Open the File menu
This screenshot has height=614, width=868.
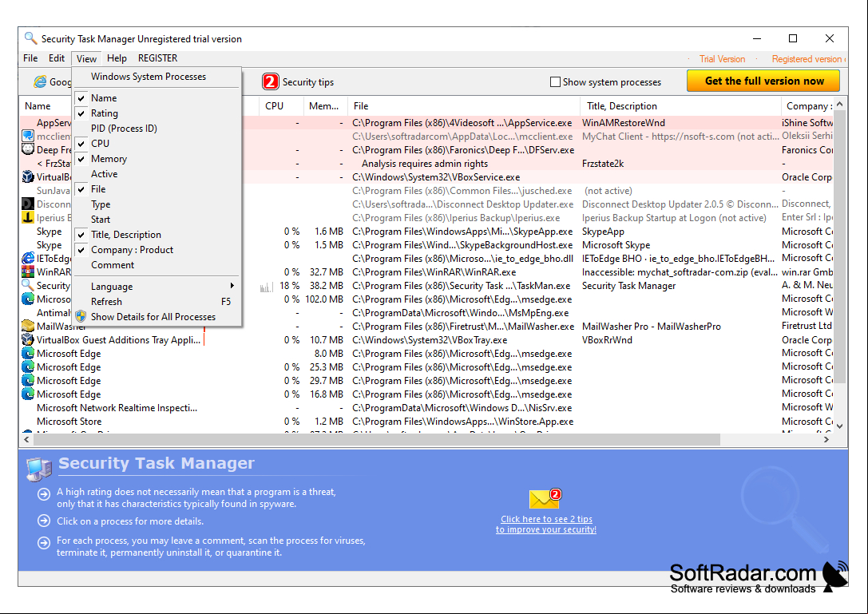(x=30, y=58)
